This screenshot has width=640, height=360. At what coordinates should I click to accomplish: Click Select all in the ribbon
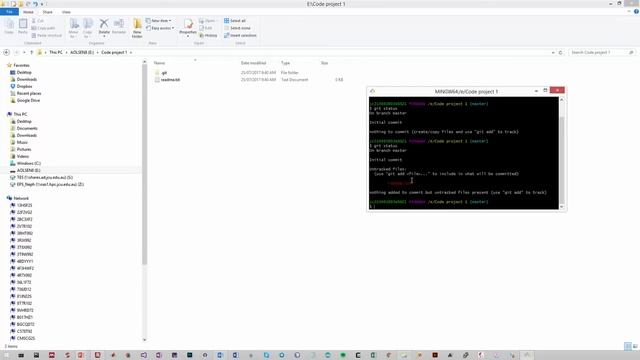coord(235,20)
